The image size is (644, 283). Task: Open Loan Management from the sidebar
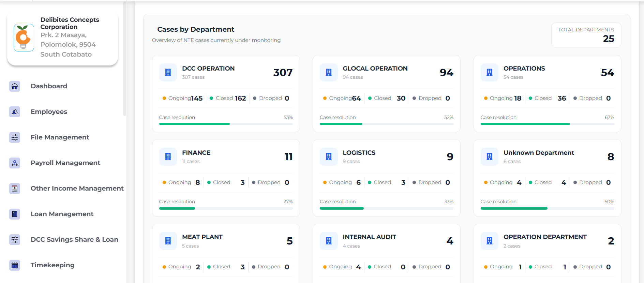62,214
